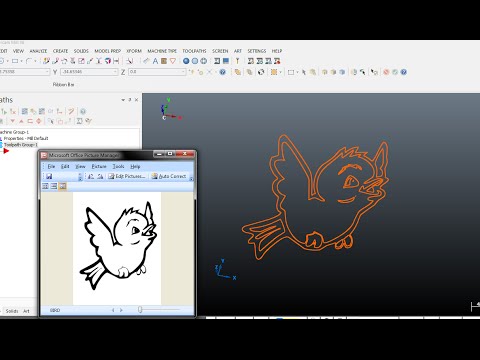Click rotate left icon in Picture Manager
Viewport: 480px width, 360px height.
91,176
